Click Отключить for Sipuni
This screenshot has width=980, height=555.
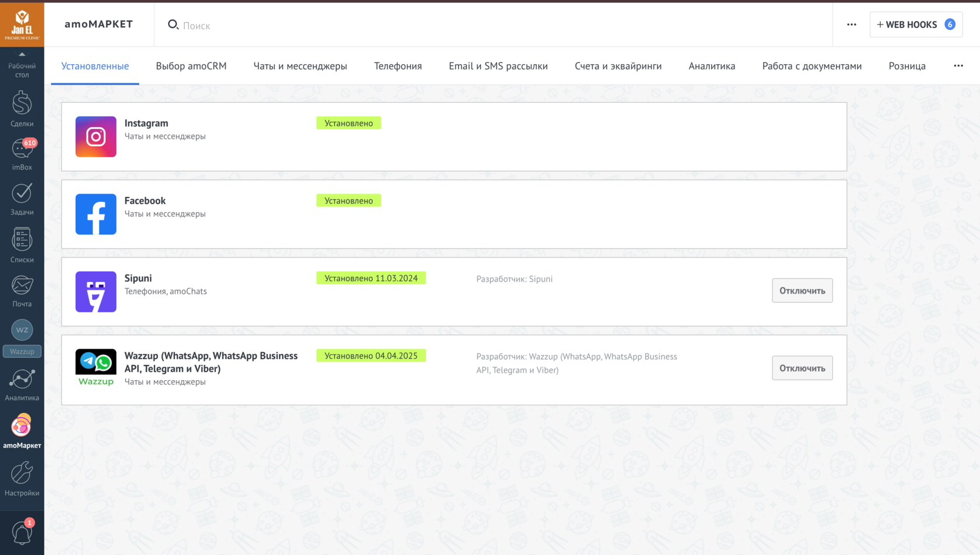tap(802, 290)
